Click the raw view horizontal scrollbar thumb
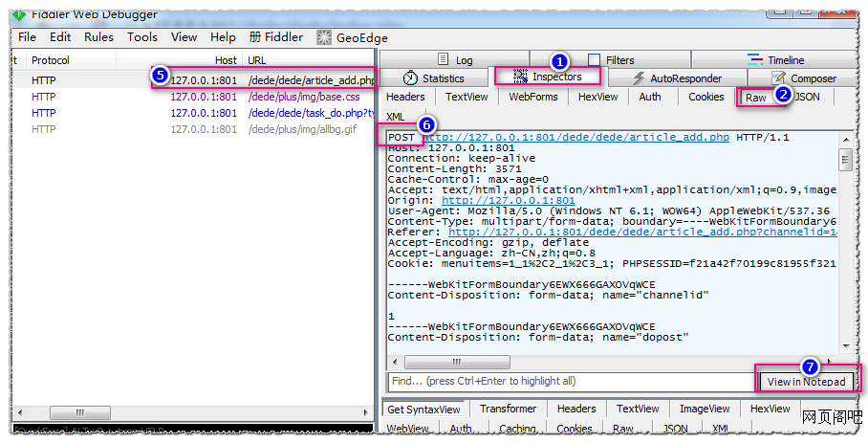This screenshot has width=868, height=443. coord(457,363)
